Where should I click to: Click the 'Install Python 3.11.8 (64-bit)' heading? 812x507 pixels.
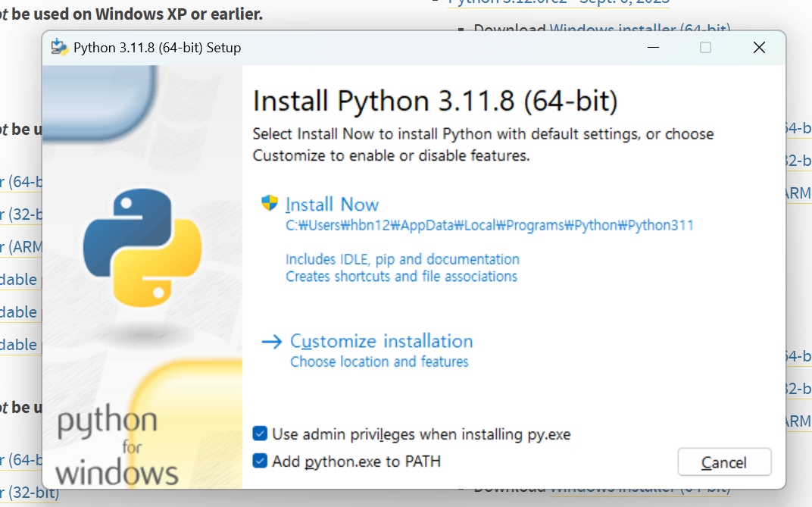435,101
